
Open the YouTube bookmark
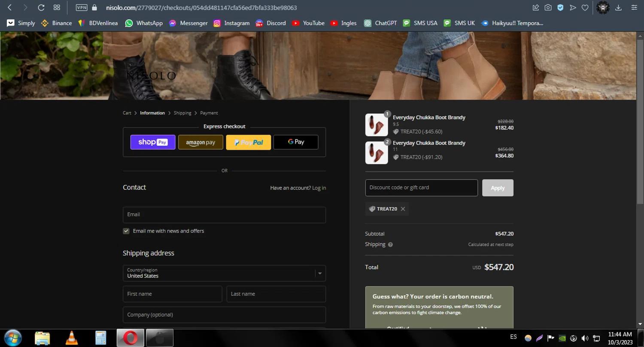308,23
